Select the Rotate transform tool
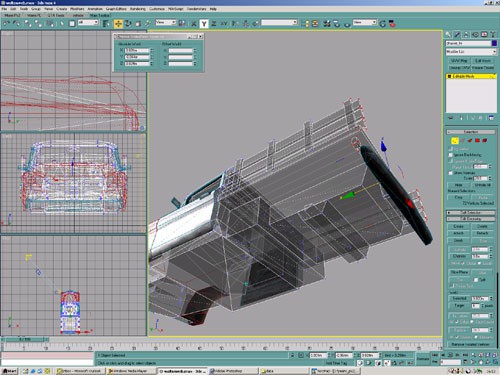This screenshot has height=375, width=500. pos(128,24)
